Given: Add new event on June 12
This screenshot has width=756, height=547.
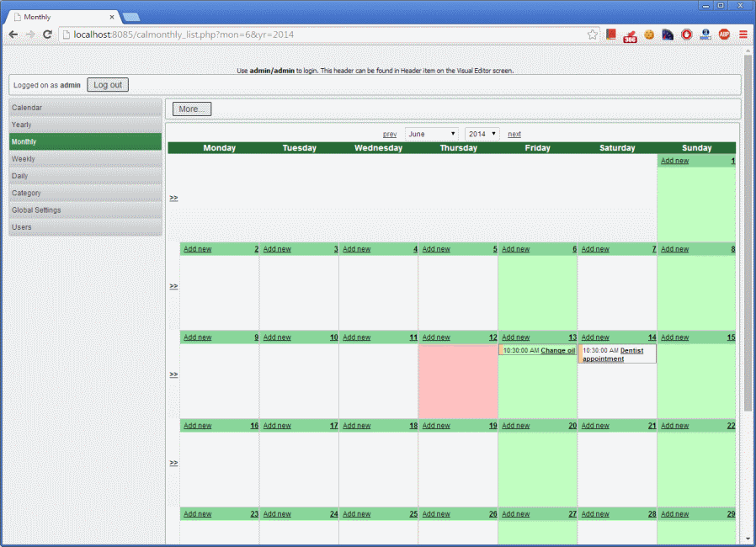Looking at the screenshot, I should click(436, 337).
